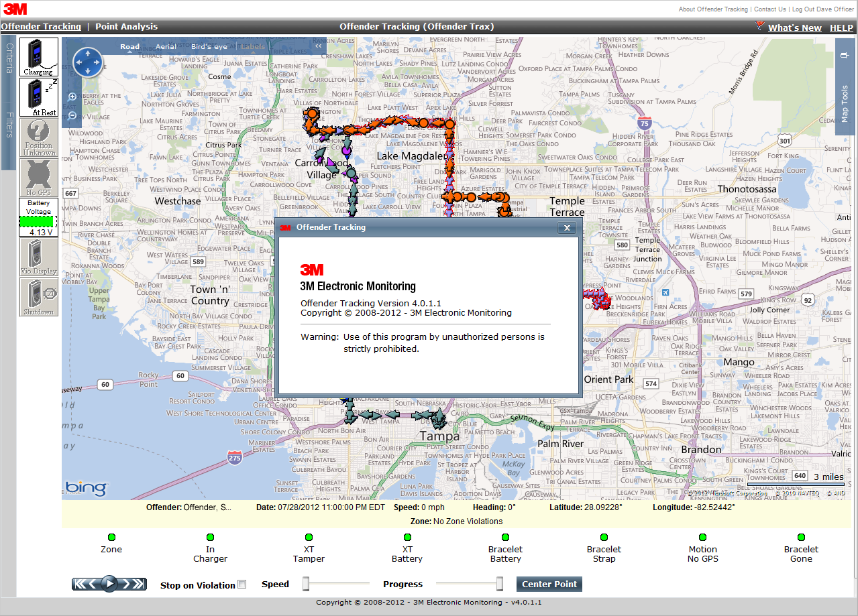The width and height of the screenshot is (858, 616).
Task: Click the Speed slider handle
Action: [306, 584]
